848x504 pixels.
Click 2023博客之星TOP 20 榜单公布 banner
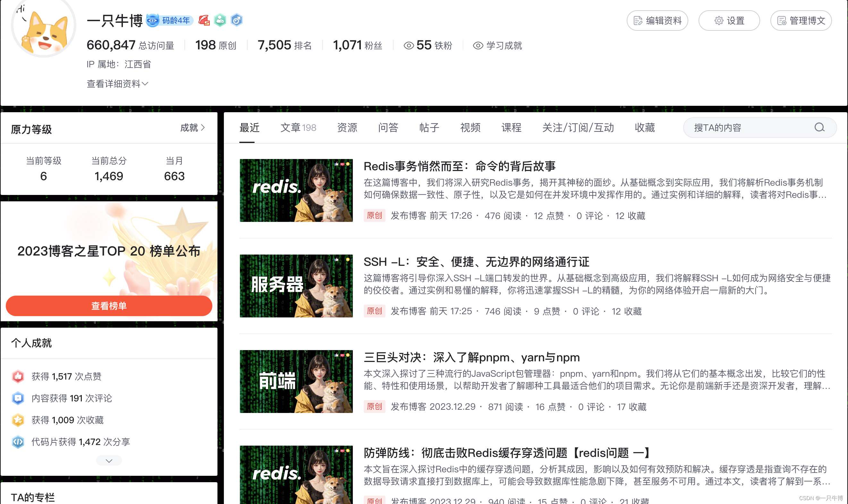point(109,251)
